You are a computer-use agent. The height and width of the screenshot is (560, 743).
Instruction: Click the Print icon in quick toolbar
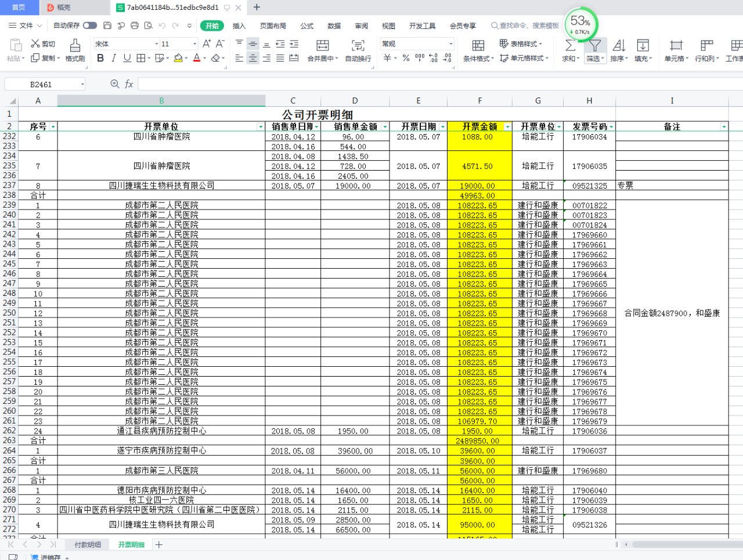click(x=135, y=26)
